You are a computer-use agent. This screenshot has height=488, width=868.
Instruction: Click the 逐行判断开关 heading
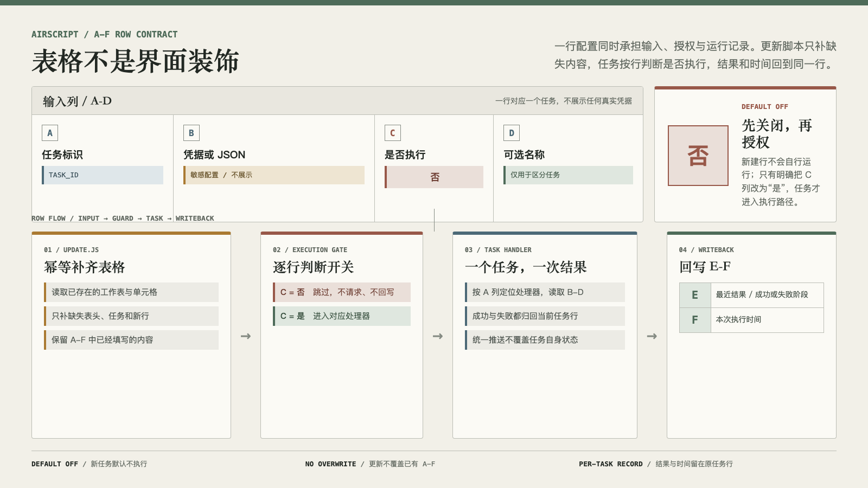click(x=314, y=267)
